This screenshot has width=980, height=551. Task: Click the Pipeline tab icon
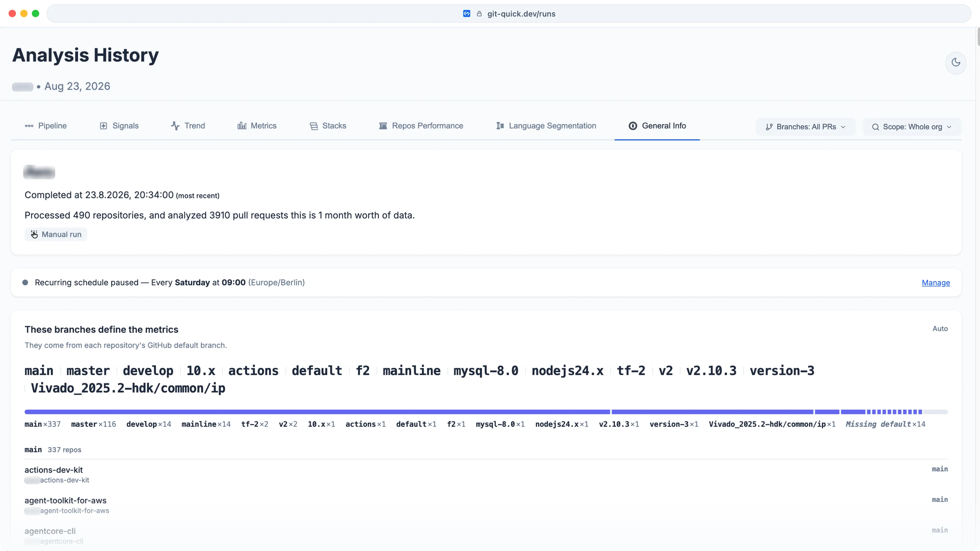pyautogui.click(x=29, y=126)
